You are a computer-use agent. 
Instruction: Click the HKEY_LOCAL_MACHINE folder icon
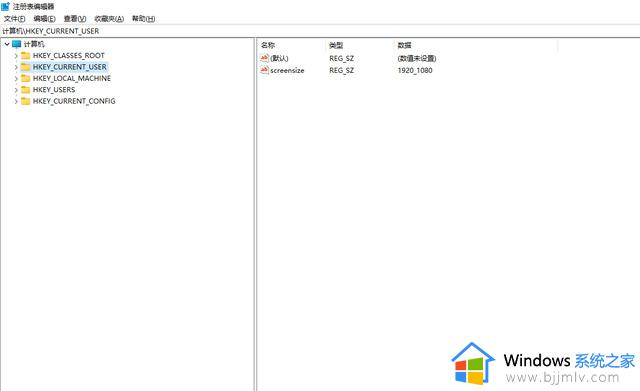click(x=26, y=78)
